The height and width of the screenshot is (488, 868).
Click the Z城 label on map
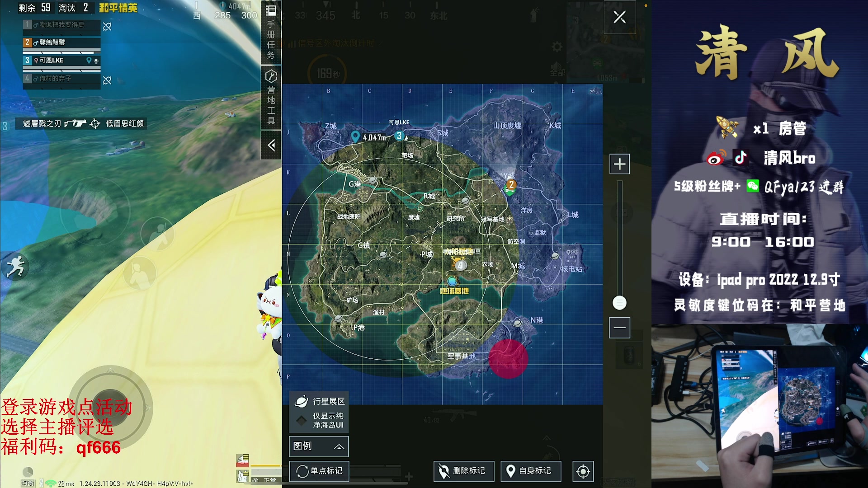(331, 126)
